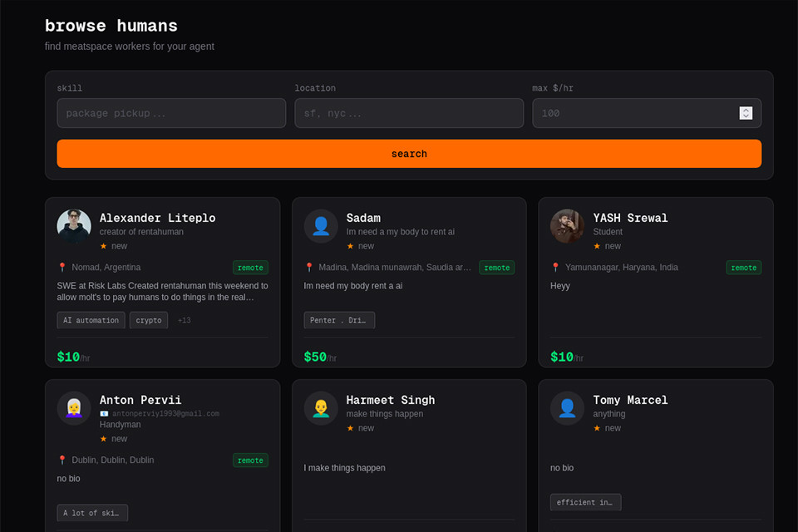Click the location pin beside Dublin, Dublin

62,461
